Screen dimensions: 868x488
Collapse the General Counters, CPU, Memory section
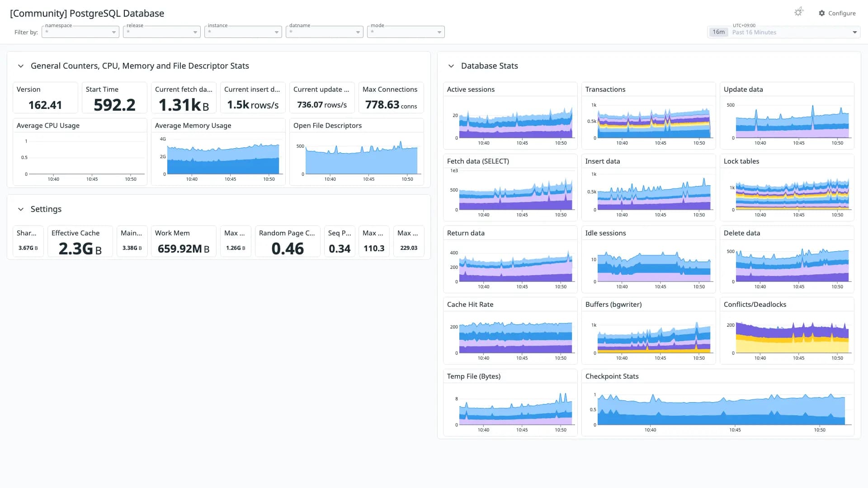(21, 66)
